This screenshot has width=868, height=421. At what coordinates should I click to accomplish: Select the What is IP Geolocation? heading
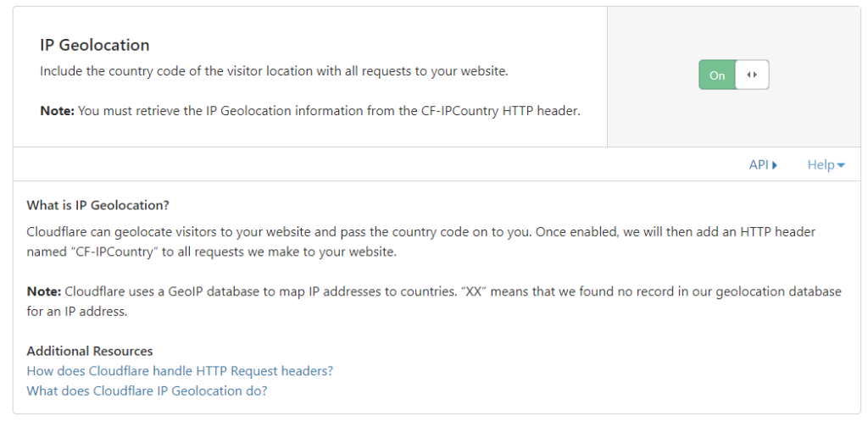[97, 205]
